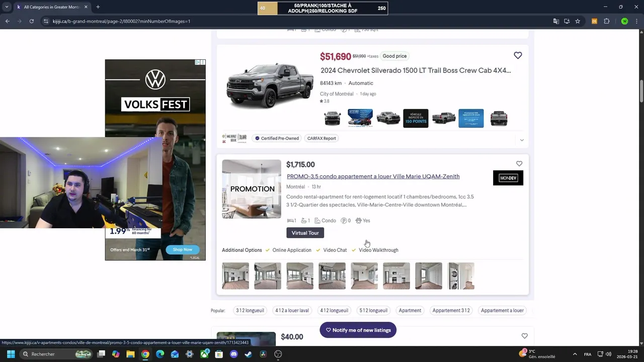Click the Online Application option text

pos(292,250)
